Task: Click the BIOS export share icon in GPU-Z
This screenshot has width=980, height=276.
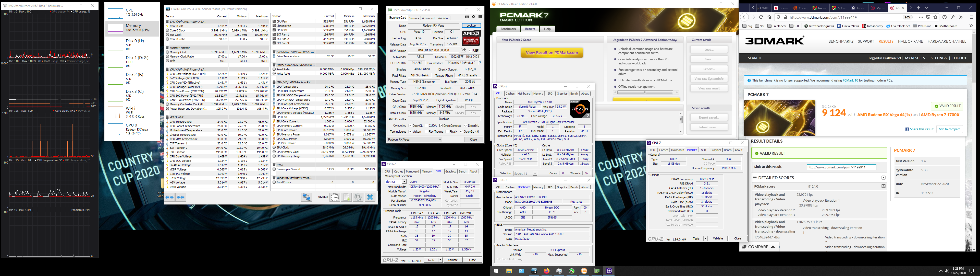Action: [x=463, y=50]
